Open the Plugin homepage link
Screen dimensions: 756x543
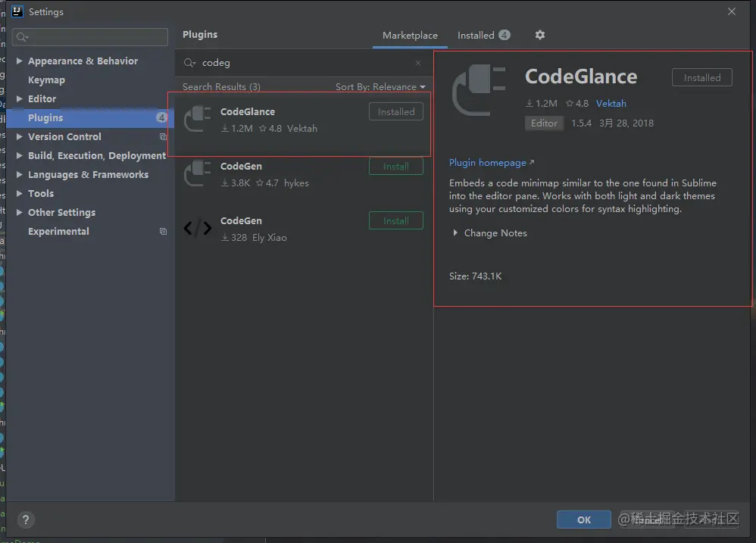(x=492, y=163)
